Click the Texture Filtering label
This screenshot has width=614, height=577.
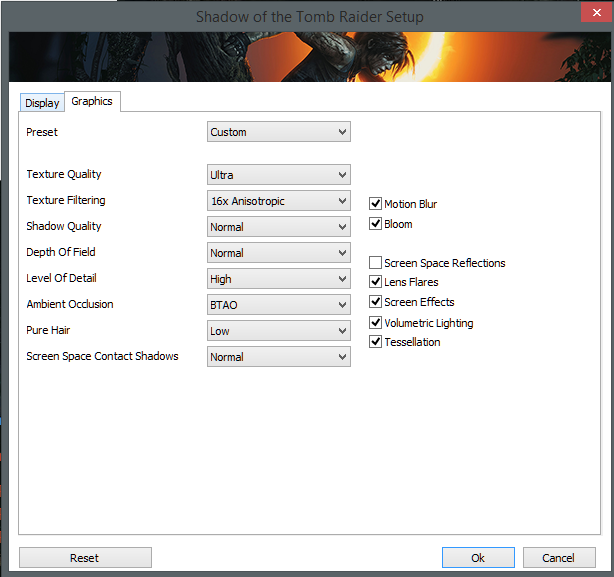(66, 200)
